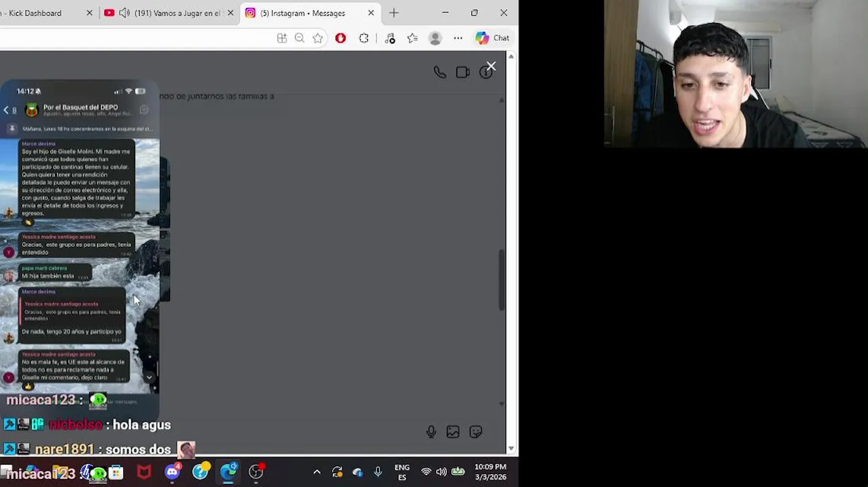Close the enlarged image viewer
This screenshot has width=868, height=487.
coord(491,66)
